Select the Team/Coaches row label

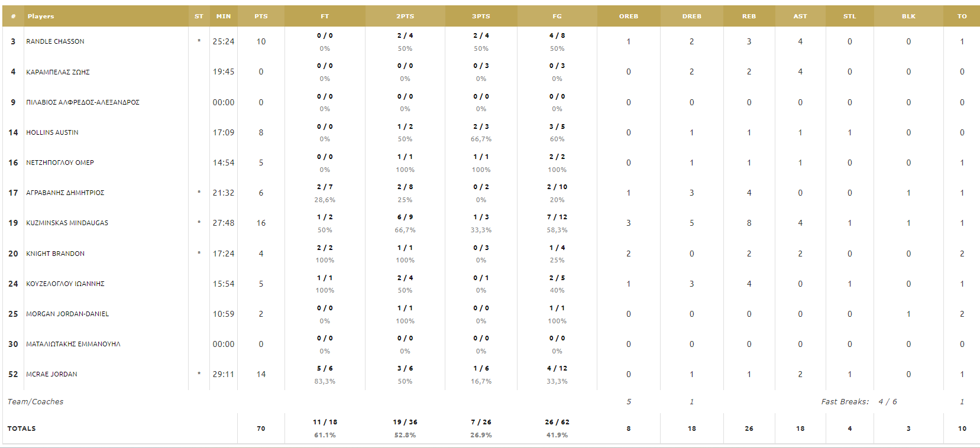(35, 401)
